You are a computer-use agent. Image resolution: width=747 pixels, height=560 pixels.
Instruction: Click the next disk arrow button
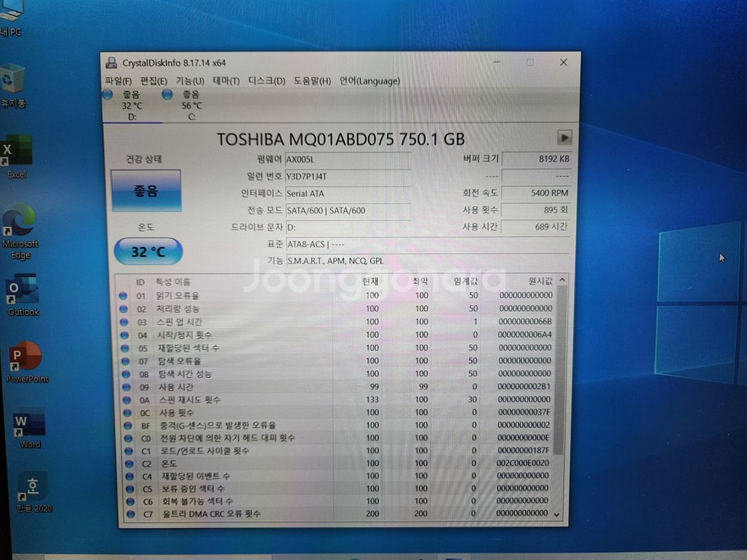coord(565,137)
